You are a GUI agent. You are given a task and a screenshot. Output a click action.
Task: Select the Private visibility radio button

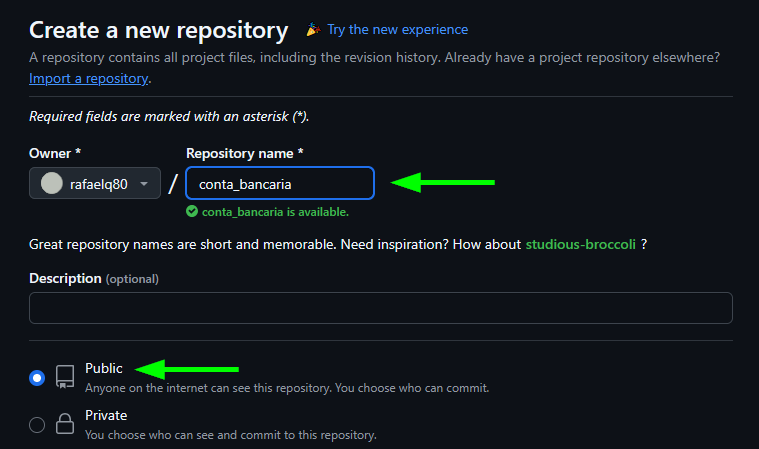point(37,424)
